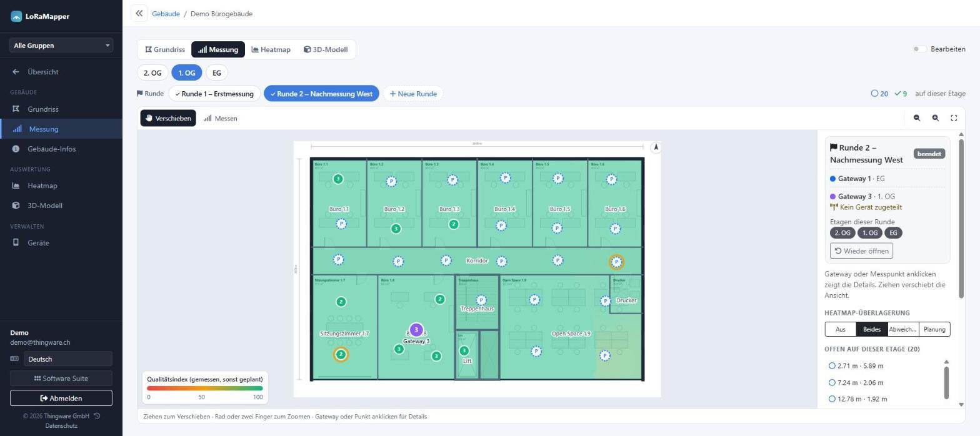980x436 pixels.
Task: Select measured point 3 in Büro 1.1
Action: point(338,179)
